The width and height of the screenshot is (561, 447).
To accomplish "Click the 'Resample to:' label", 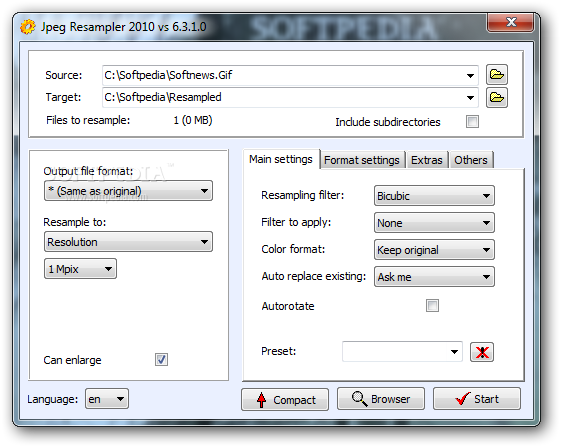I will 75,222.
